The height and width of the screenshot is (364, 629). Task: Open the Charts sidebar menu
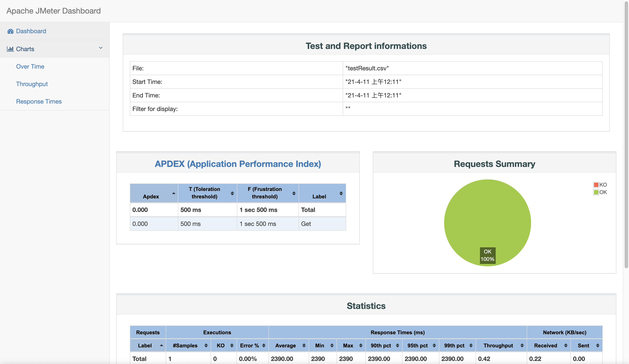[x=25, y=49]
